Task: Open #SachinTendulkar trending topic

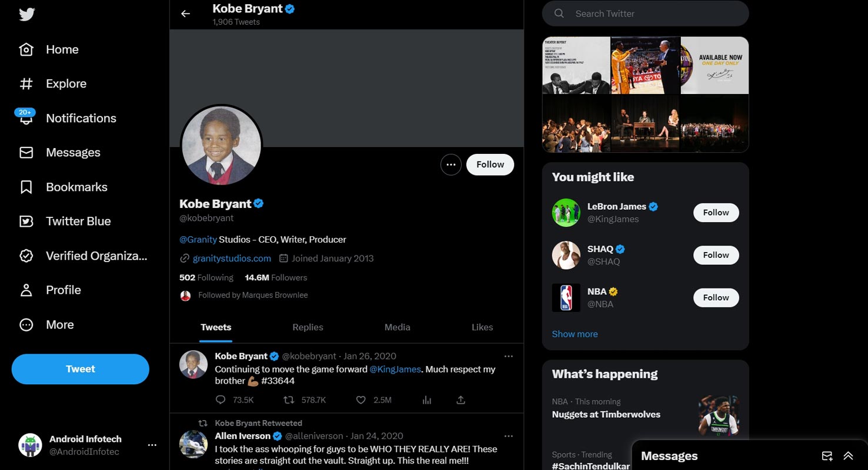Action: pyautogui.click(x=590, y=466)
